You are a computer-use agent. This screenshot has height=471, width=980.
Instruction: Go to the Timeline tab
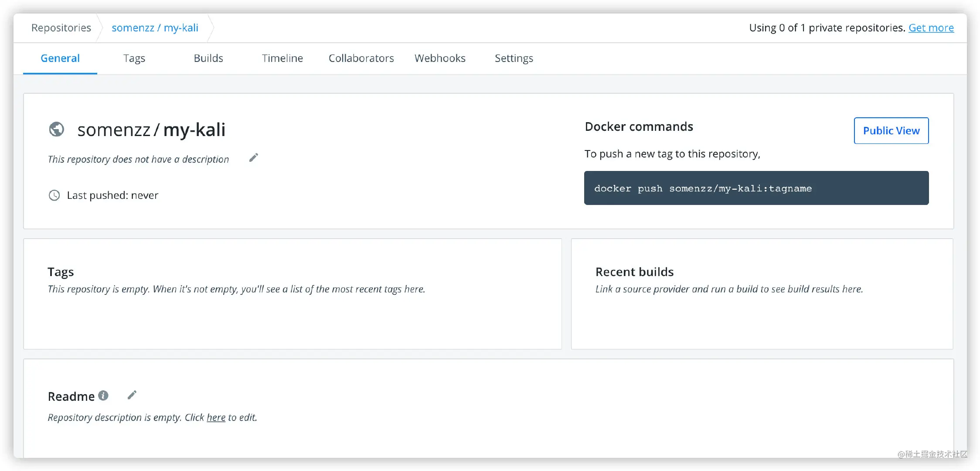tap(282, 58)
